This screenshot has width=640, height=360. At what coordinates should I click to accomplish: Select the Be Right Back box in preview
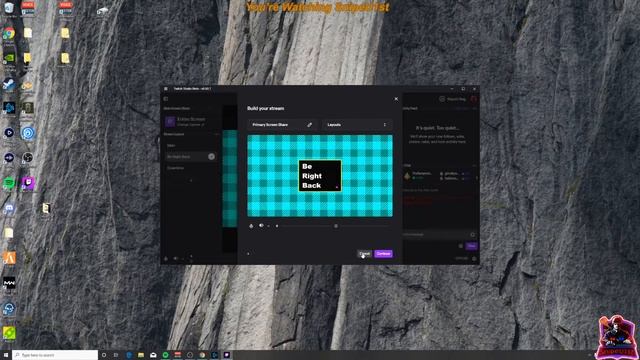point(320,176)
